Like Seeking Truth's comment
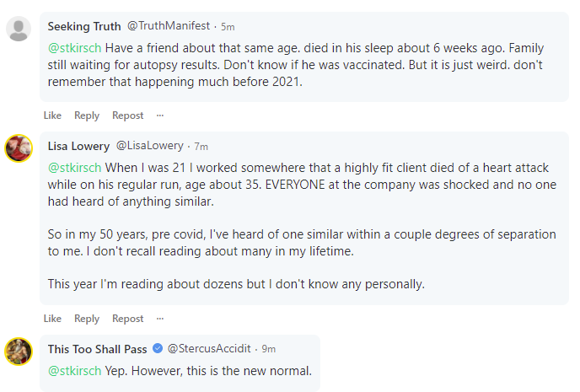This screenshot has width=580, height=392. point(52,115)
